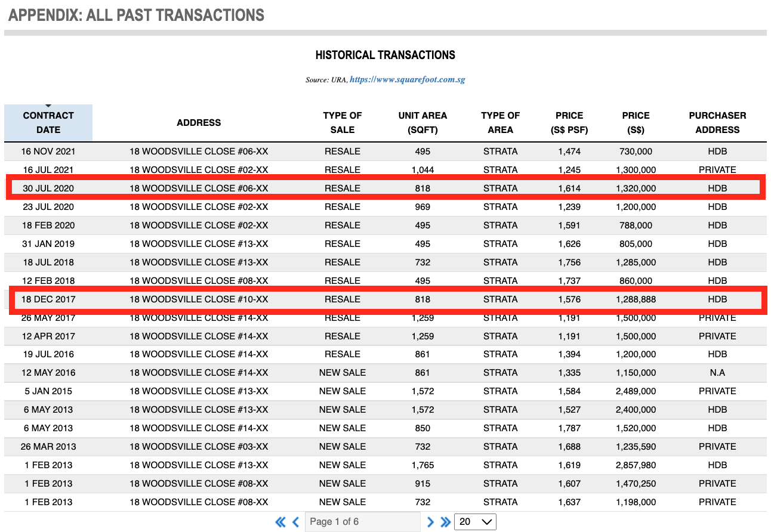Click the 1,787 PSF value

pos(569,428)
